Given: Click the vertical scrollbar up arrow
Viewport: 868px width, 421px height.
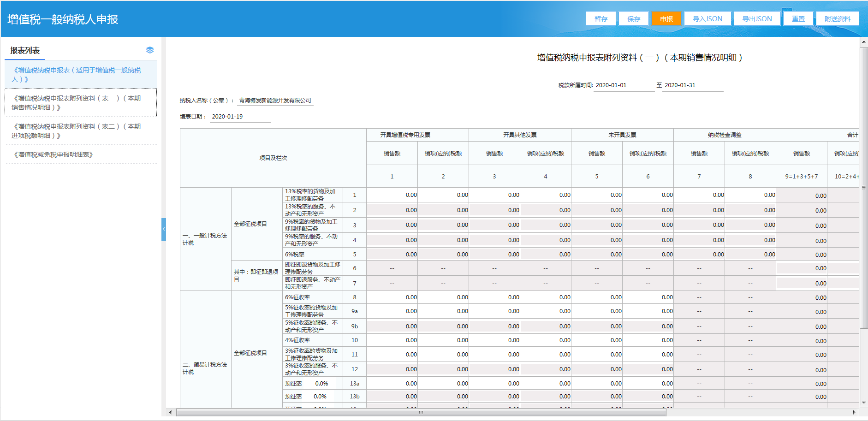Looking at the screenshot, I should point(864,42).
